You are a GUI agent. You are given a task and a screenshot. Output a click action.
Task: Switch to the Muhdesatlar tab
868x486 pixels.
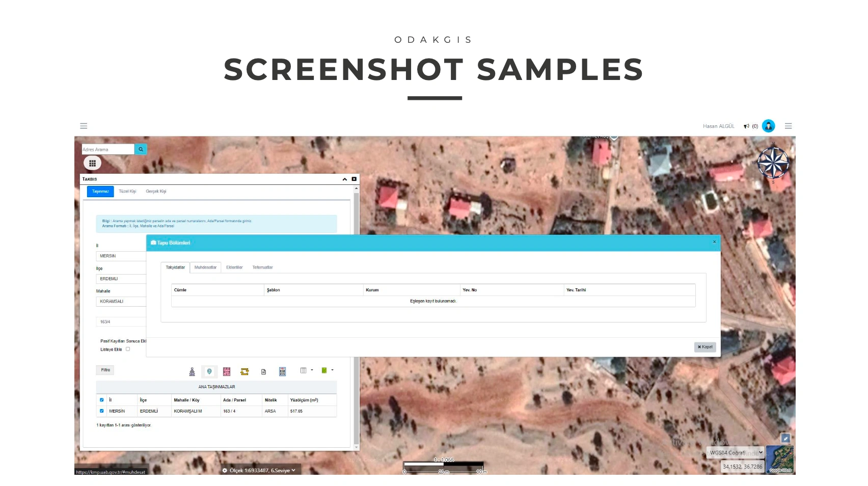[205, 267]
